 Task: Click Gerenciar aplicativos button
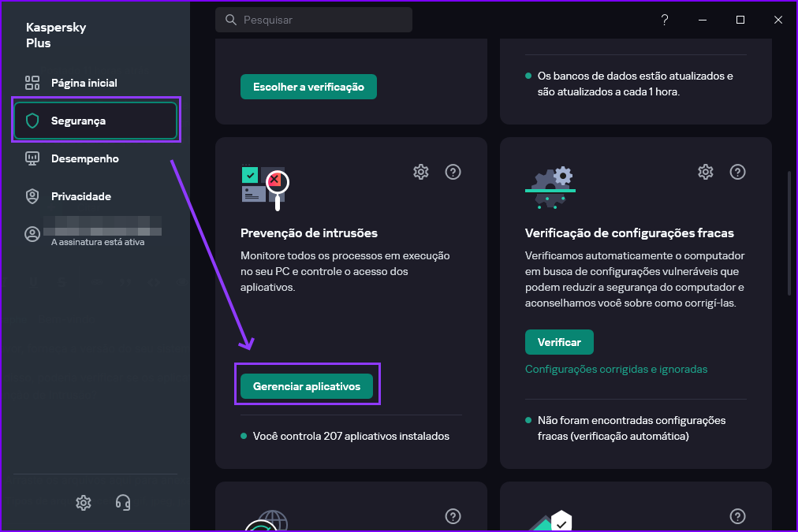(x=307, y=386)
